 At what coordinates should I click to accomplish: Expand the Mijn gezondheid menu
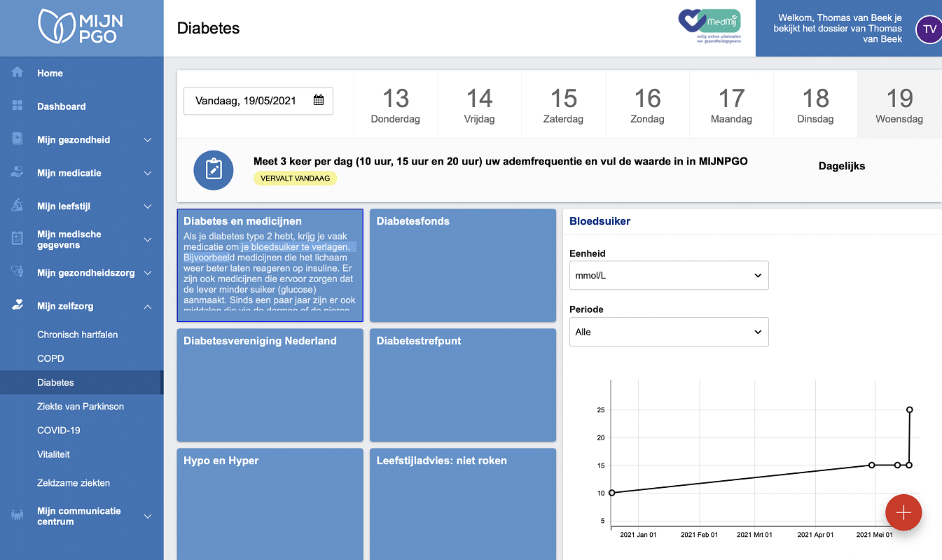147,140
